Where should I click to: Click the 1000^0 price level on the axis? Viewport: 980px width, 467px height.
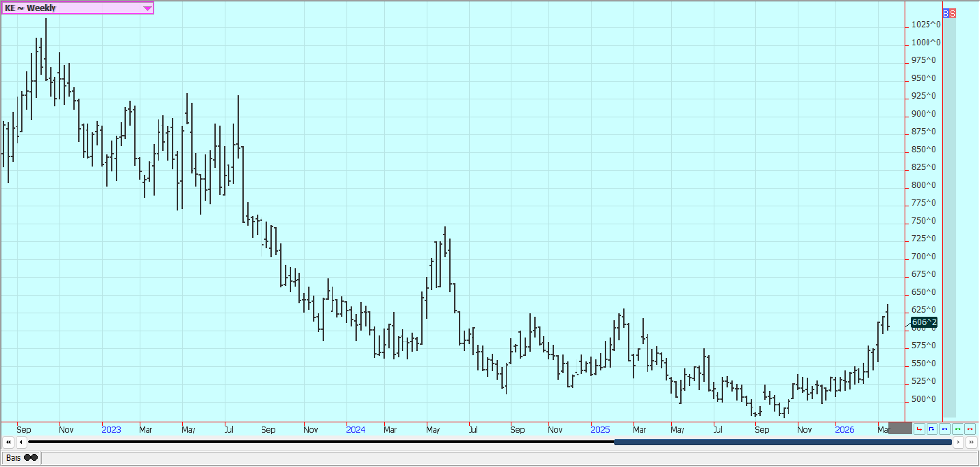point(926,43)
